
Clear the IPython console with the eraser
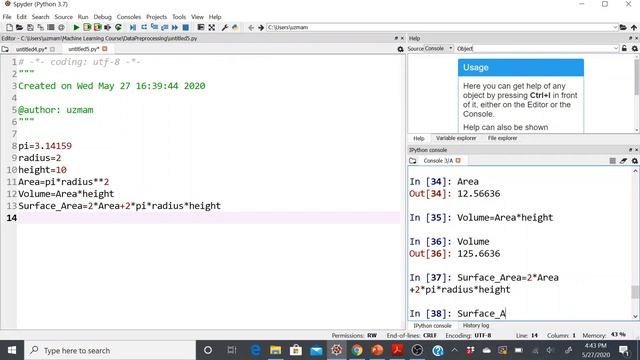(623, 161)
